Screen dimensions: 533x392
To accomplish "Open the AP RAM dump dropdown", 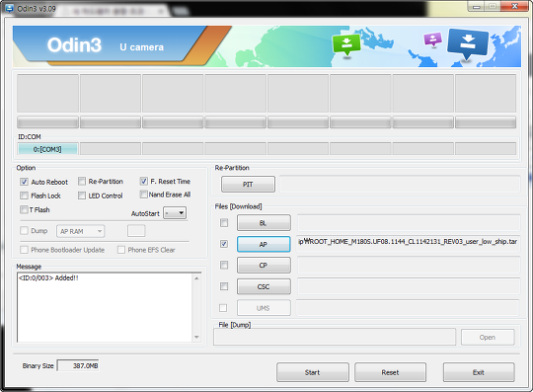I will click(x=81, y=231).
